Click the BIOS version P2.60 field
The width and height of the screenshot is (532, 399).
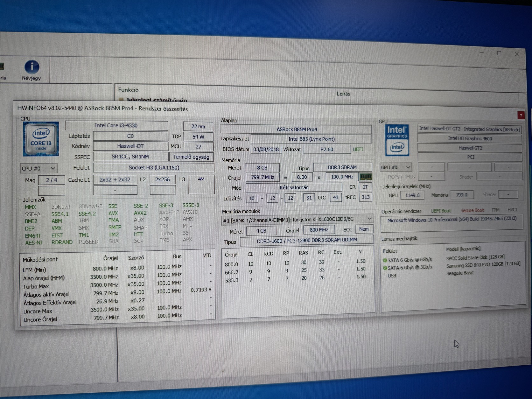click(x=326, y=149)
